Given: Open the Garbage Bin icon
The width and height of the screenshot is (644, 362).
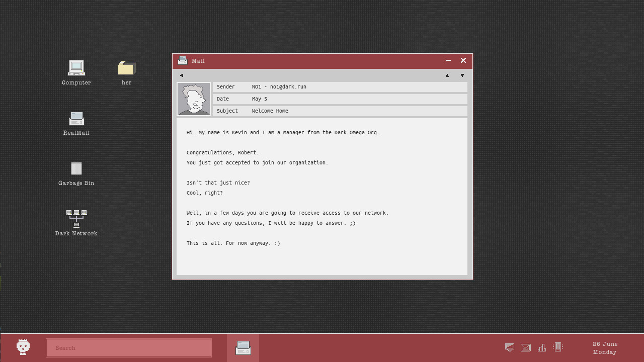Looking at the screenshot, I should (x=76, y=168).
